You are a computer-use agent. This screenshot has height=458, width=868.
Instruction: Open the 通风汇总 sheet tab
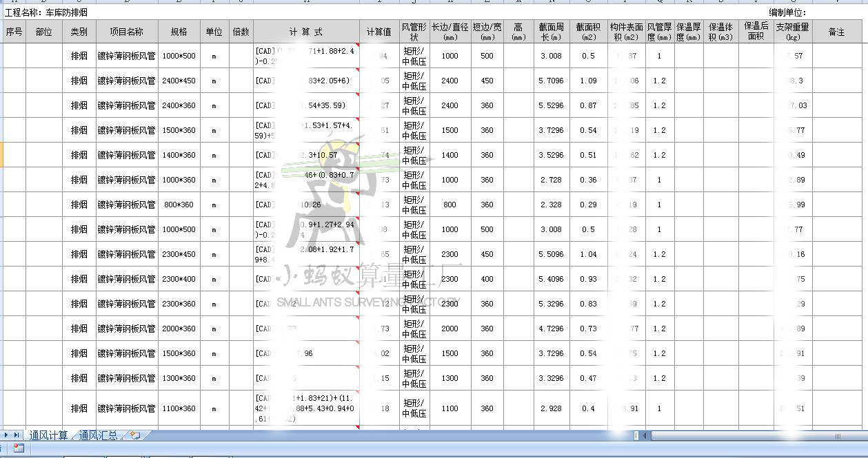[x=98, y=435]
